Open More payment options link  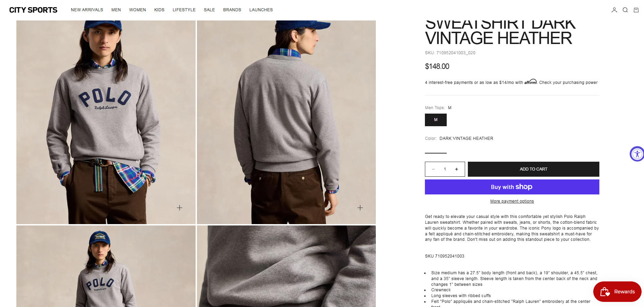tap(512, 201)
